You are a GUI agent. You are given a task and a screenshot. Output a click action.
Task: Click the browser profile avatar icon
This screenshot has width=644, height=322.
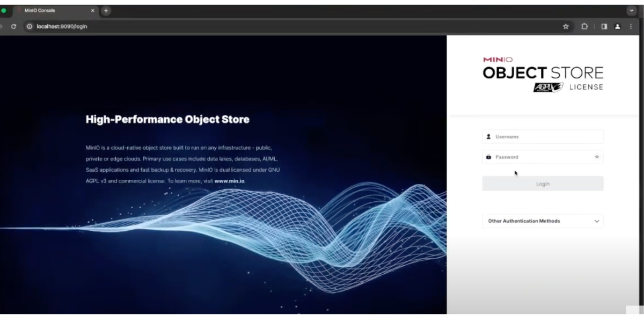click(x=617, y=26)
